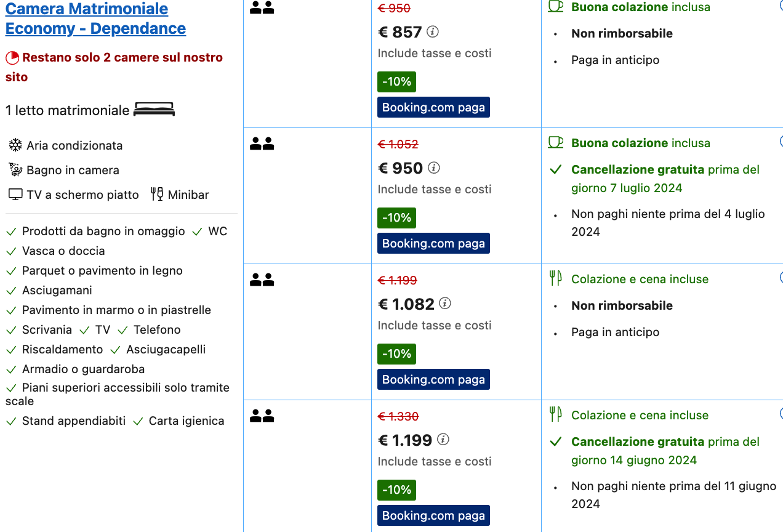Click the Bagno in camera shower icon

(x=15, y=170)
